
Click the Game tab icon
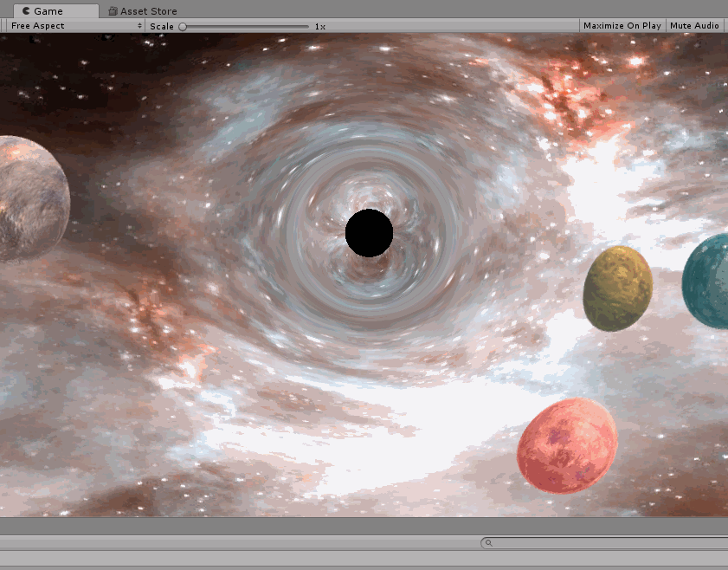point(27,10)
